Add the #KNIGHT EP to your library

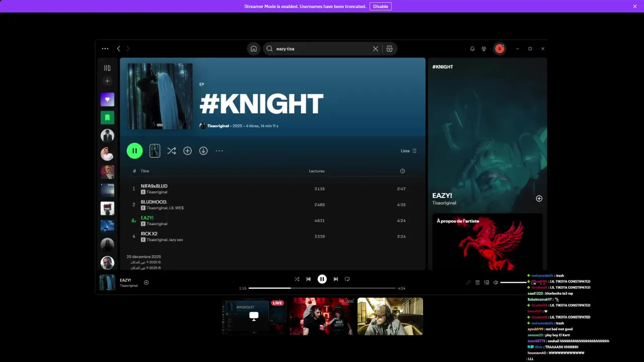pos(187,151)
